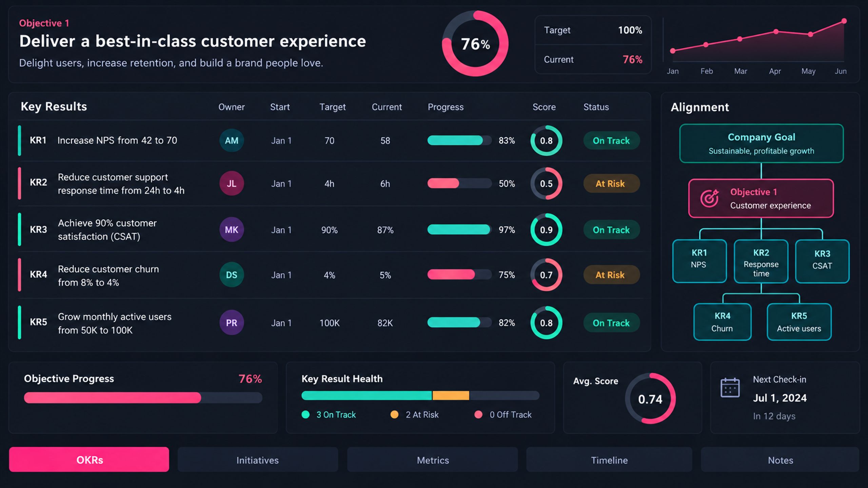Screen dimensions: 868x488
Task: Switch to the OKRs tab
Action: (x=89, y=460)
